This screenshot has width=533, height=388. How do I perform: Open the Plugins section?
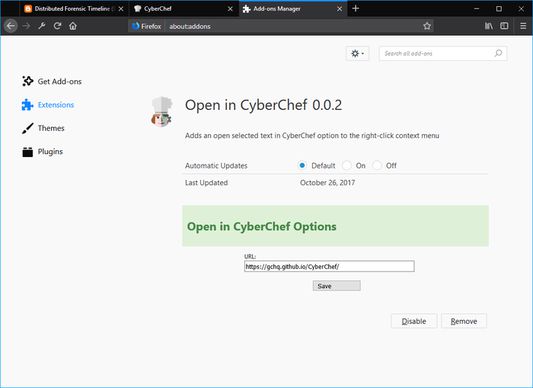(x=42, y=152)
